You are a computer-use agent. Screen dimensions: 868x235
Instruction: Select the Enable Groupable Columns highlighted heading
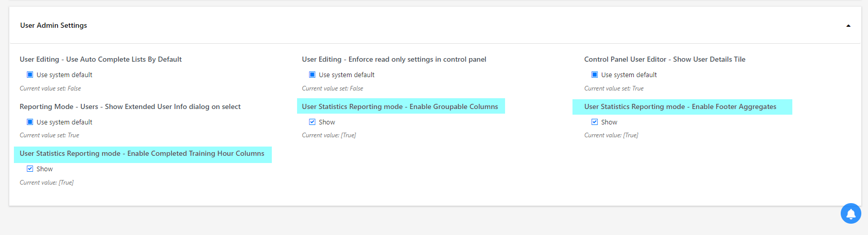click(401, 106)
